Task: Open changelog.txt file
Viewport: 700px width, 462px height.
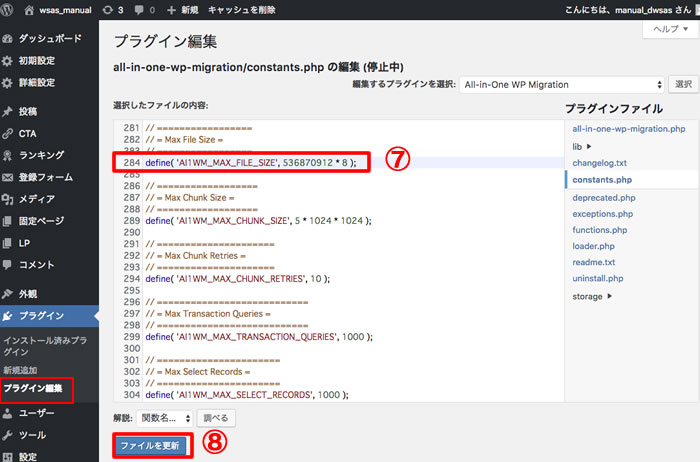Action: pyautogui.click(x=600, y=163)
